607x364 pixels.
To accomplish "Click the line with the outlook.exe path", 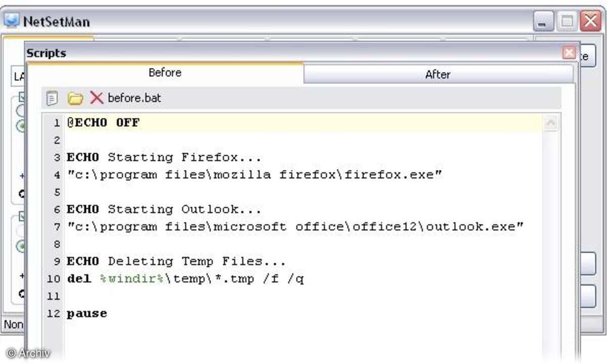I will [295, 227].
